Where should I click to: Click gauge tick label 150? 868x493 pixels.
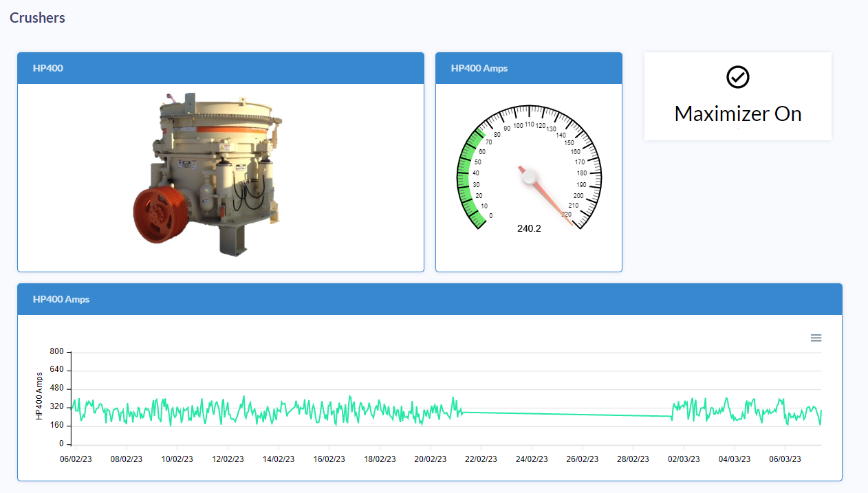pos(569,143)
